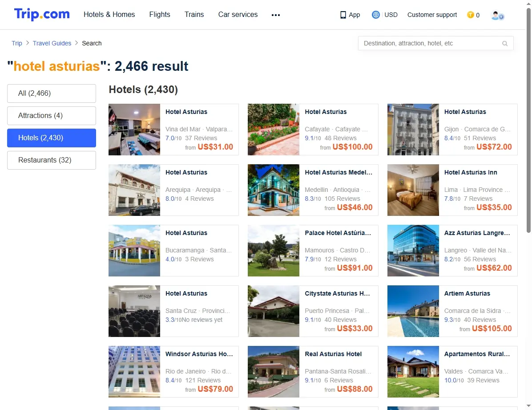
Task: Click the US$100.00 price
Action: pyautogui.click(x=352, y=147)
